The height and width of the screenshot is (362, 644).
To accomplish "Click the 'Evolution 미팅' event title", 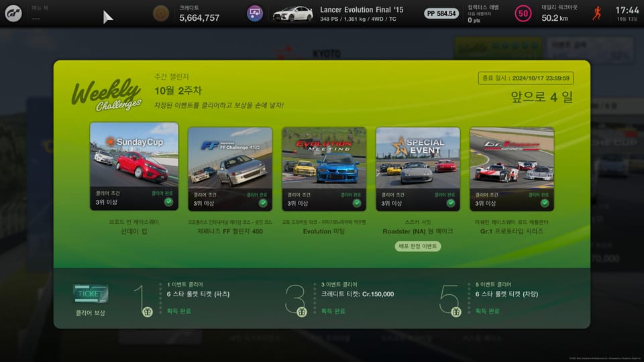I will tap(323, 231).
